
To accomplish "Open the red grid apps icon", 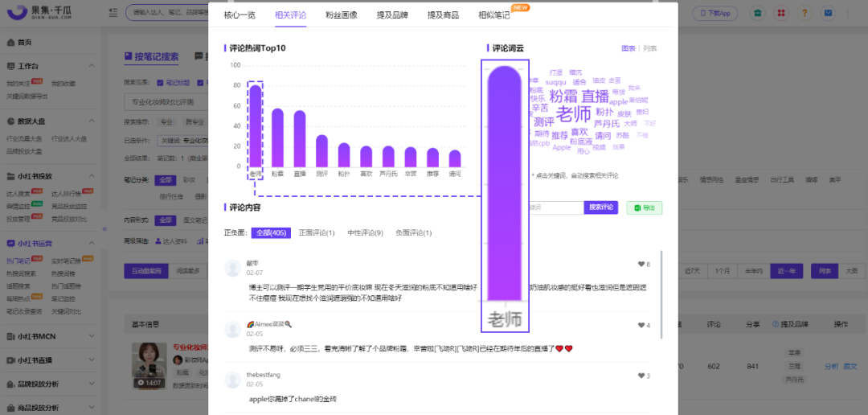I will [781, 13].
